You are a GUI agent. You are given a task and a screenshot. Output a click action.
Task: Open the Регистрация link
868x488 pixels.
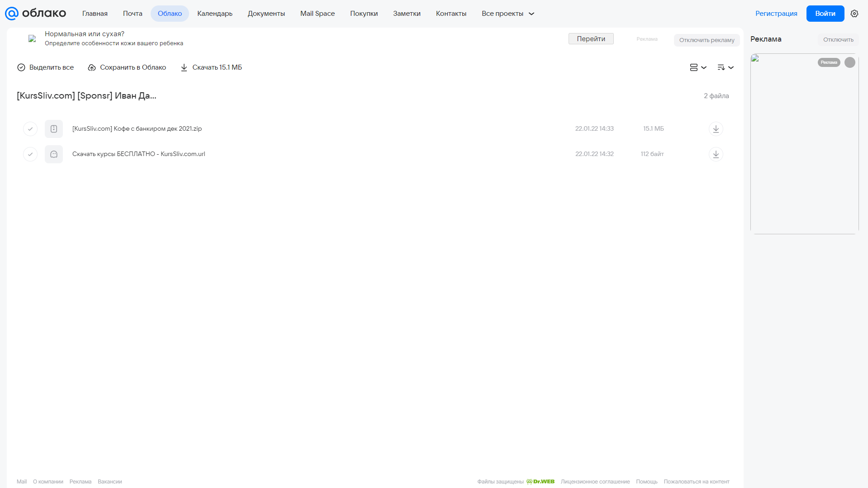tap(776, 14)
